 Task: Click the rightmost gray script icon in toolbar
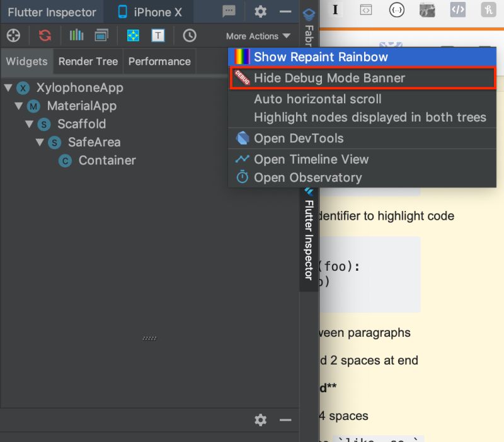tap(489, 10)
